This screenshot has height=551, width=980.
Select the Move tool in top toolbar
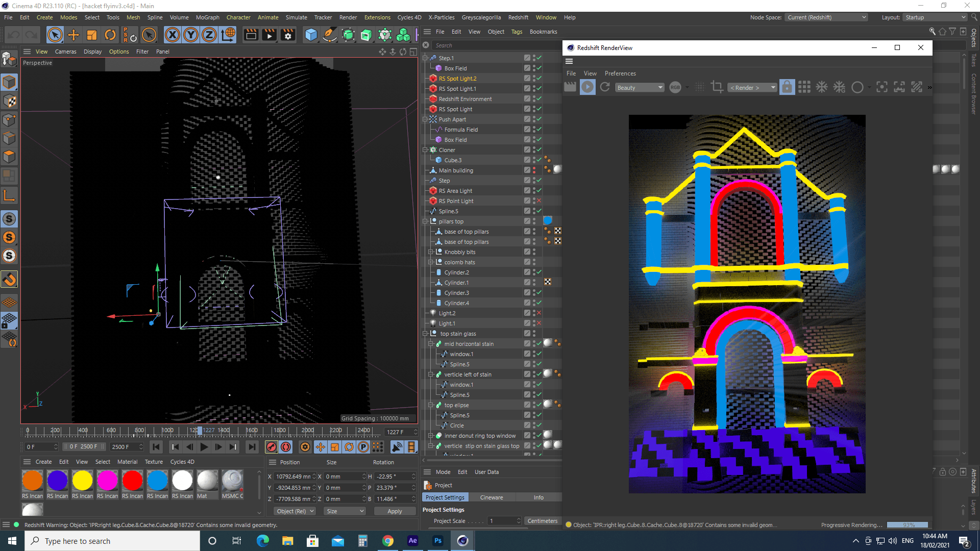[x=73, y=35]
